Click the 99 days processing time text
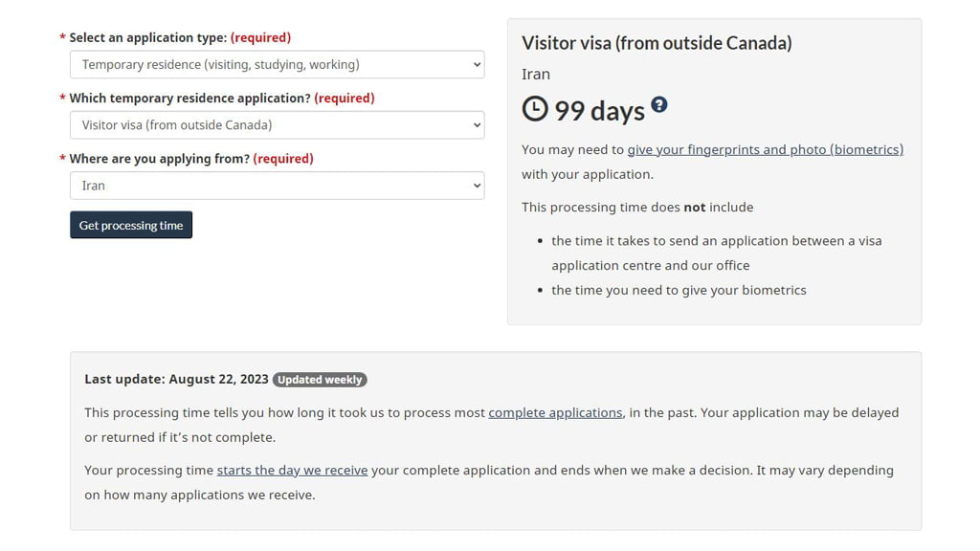980x551 pixels. point(599,111)
